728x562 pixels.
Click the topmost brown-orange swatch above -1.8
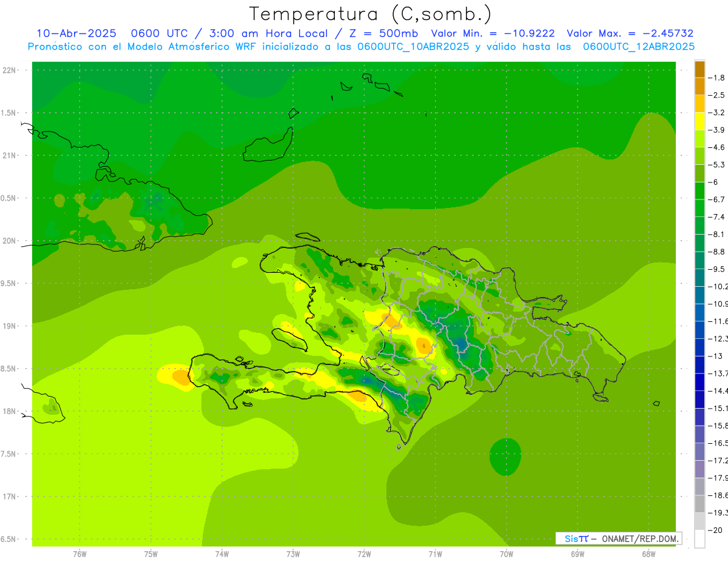pyautogui.click(x=699, y=69)
